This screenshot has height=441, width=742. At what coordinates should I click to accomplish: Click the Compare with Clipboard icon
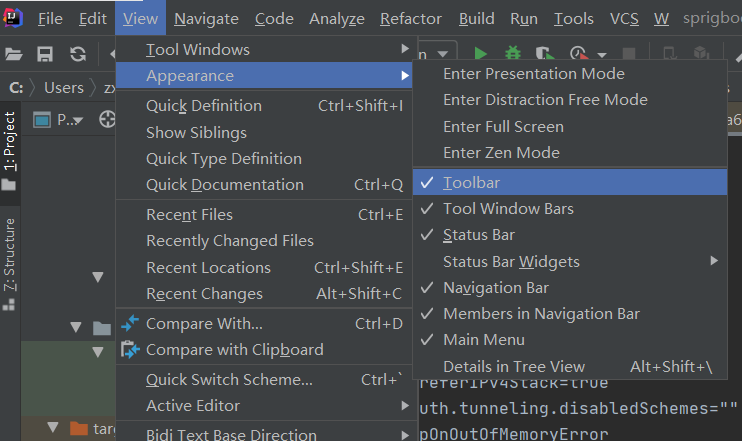point(131,350)
